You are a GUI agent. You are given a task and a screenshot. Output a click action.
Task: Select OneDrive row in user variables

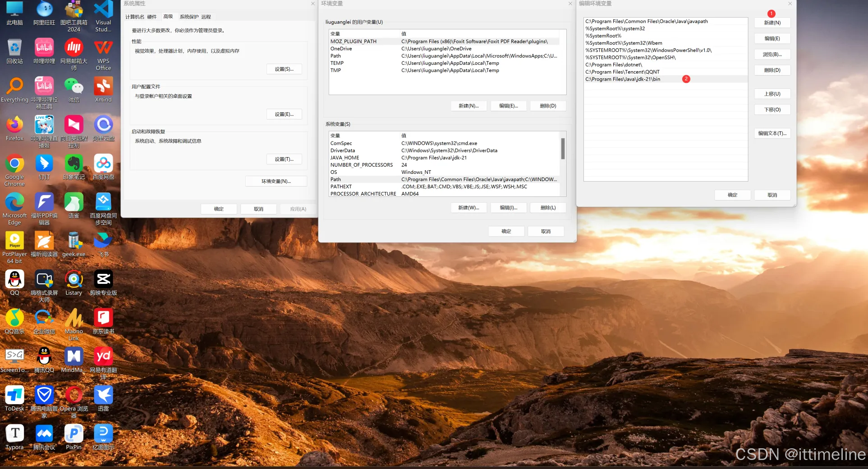444,49
